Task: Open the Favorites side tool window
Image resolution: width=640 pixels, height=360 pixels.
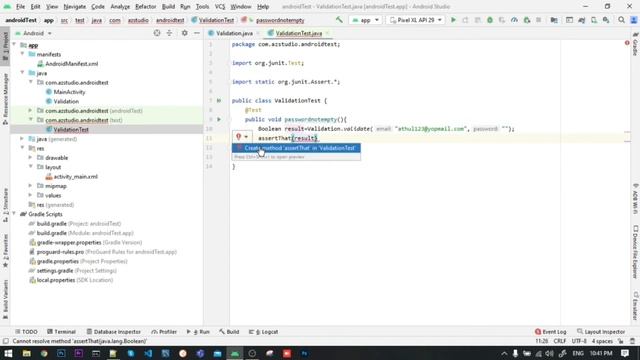Action: 5,251
